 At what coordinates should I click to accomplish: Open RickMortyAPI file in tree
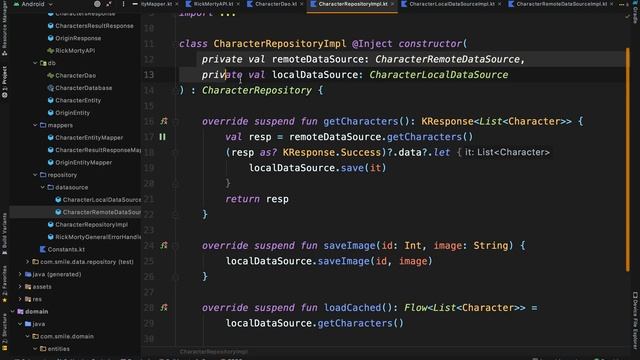[x=75, y=51]
